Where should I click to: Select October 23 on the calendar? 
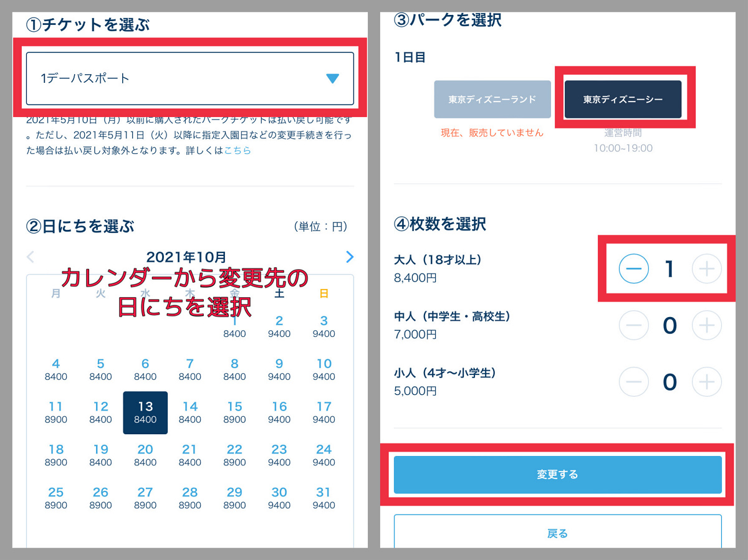(x=279, y=455)
